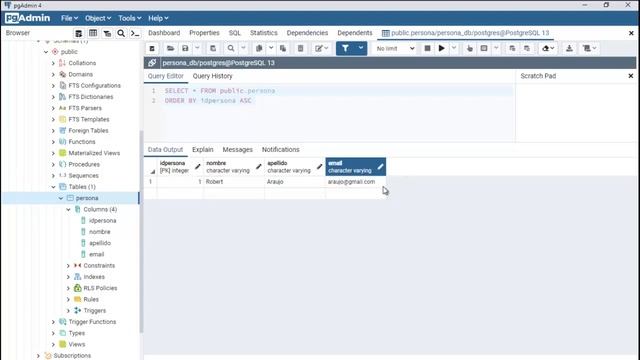The image size is (640, 360).
Task: Switch to the Explain output tab
Action: tap(203, 150)
